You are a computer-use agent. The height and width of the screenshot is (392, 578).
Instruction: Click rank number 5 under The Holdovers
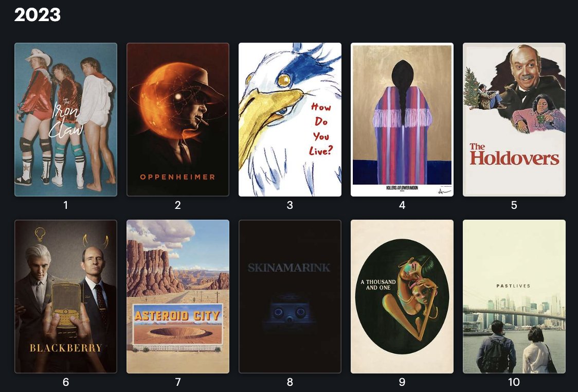[x=514, y=205]
